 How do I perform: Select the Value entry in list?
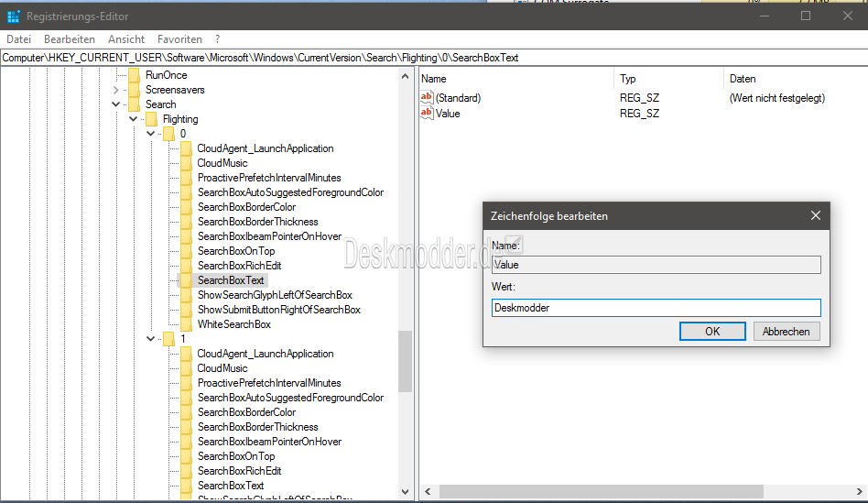448,114
